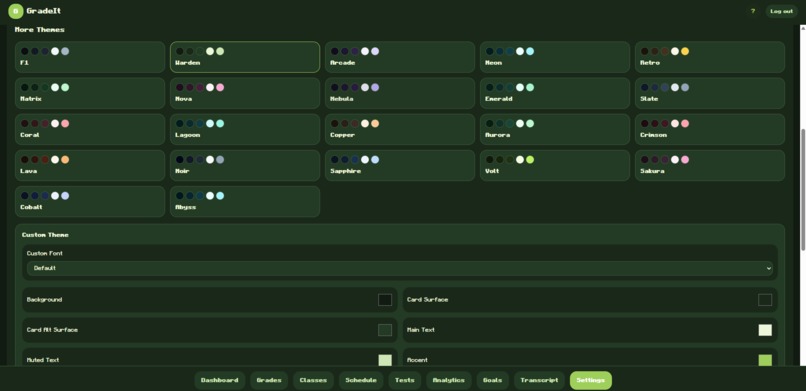Choose the Retro theme card
806x391 pixels.
click(x=710, y=57)
